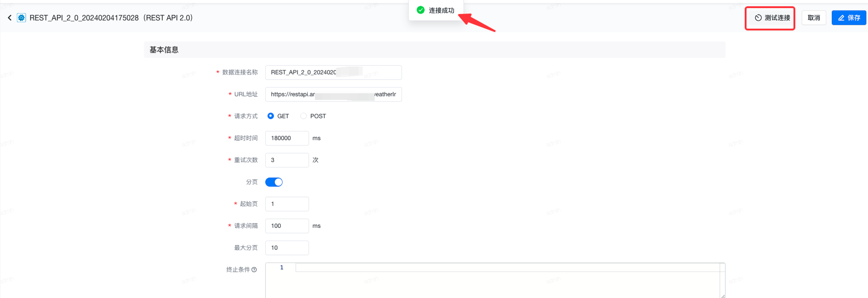
Task: Click line number 1 in editor
Action: [x=281, y=267]
